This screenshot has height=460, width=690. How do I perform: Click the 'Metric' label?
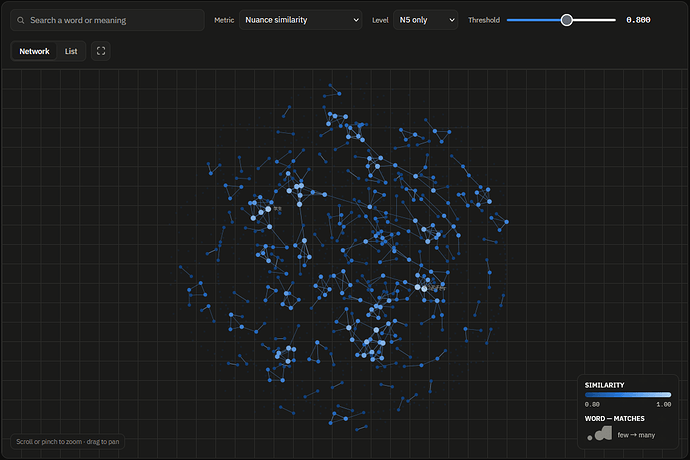click(x=224, y=20)
